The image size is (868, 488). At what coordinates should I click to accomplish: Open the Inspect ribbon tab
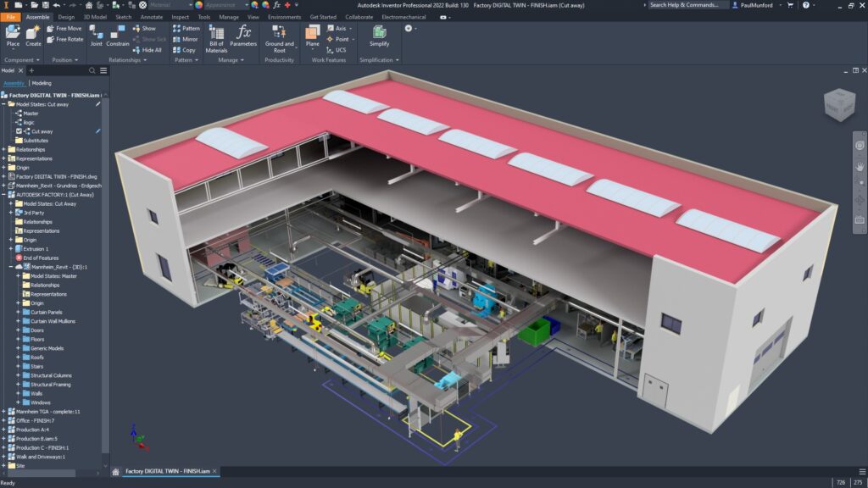click(180, 17)
